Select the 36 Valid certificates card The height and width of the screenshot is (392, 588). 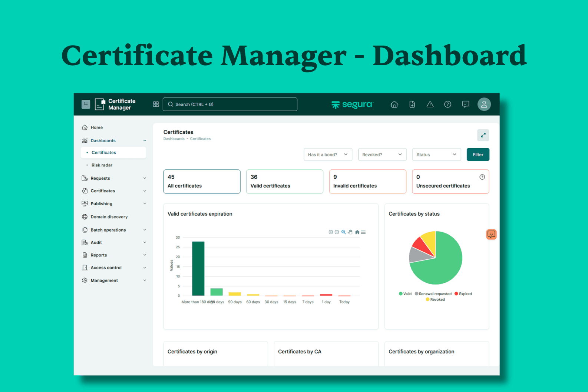(285, 182)
